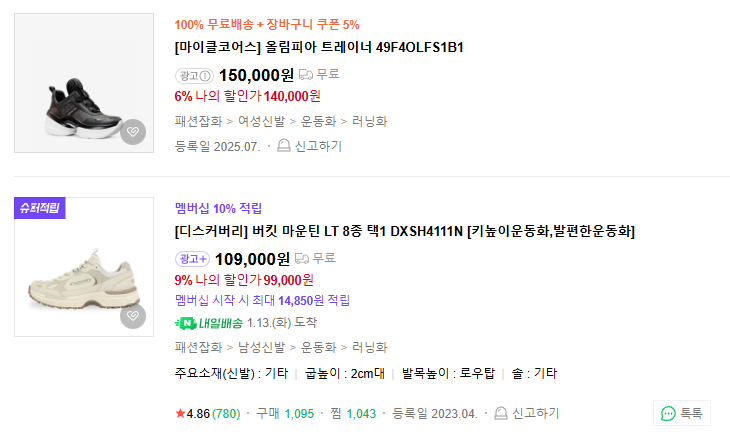Click delivery truck icon beside 109,000원
Viewport: 730px width, 438px height.
point(305,258)
